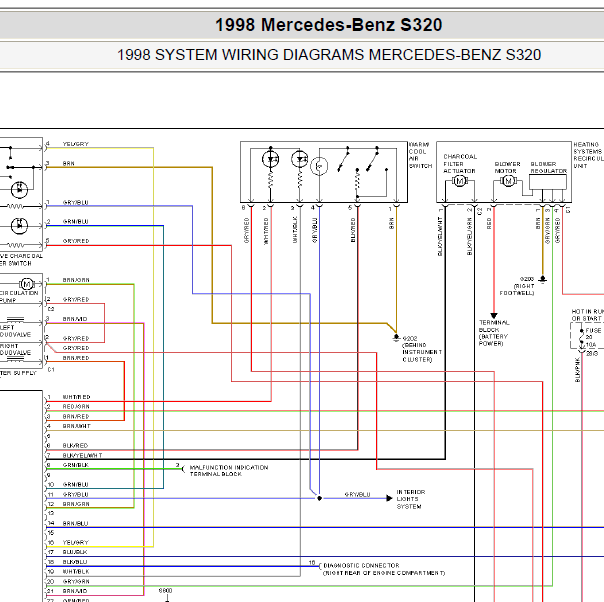Click the LEFT DUOVALVE label

click(15, 331)
